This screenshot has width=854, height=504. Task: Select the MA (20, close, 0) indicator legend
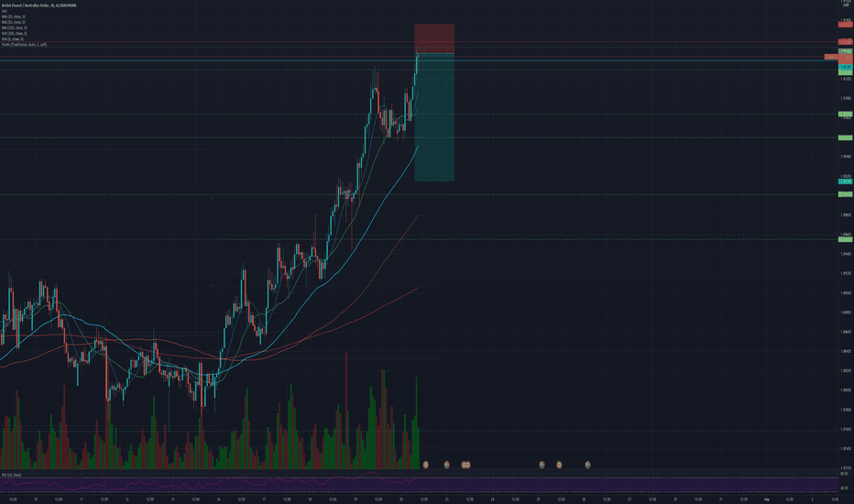(x=13, y=16)
